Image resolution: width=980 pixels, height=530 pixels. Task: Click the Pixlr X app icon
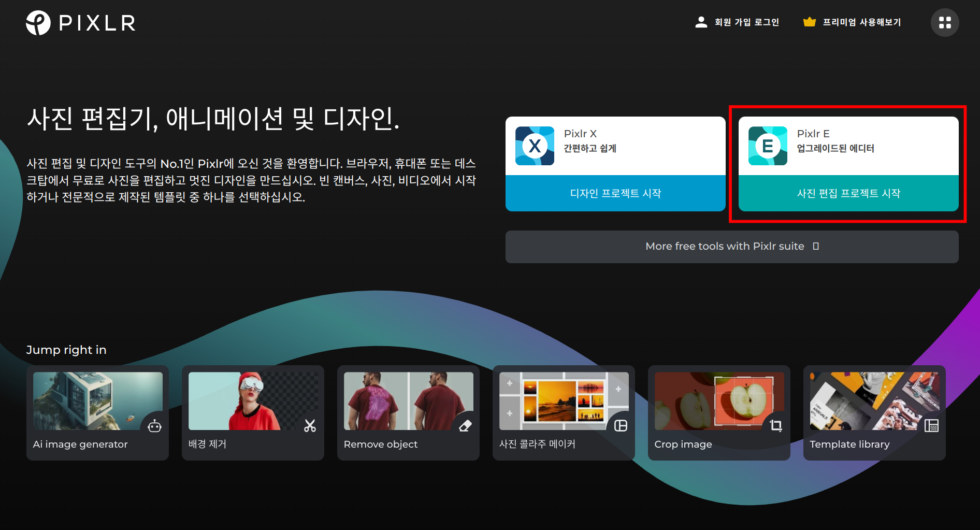[535, 146]
